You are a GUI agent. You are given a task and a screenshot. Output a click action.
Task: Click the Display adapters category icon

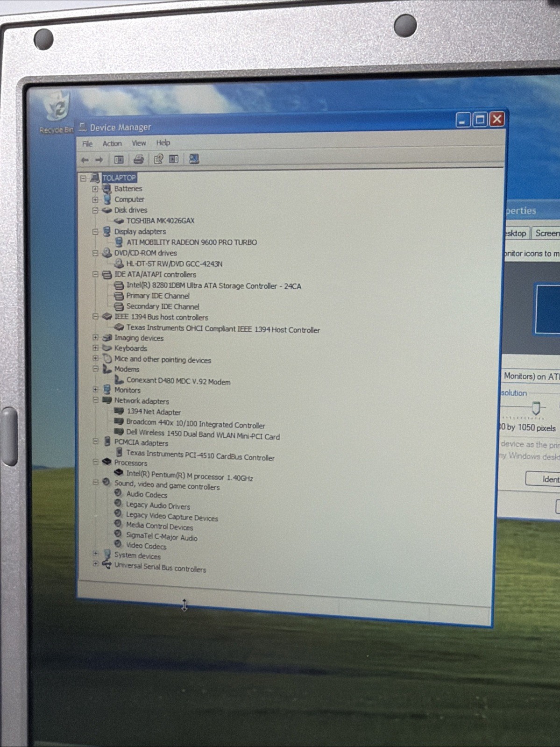(x=107, y=232)
